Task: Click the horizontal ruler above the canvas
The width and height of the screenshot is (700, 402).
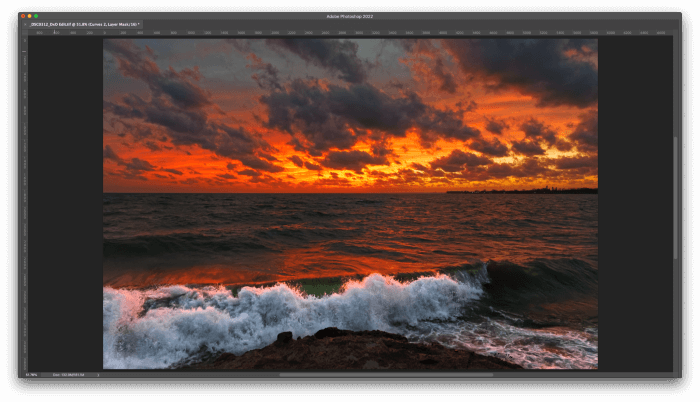Action: coord(350,33)
